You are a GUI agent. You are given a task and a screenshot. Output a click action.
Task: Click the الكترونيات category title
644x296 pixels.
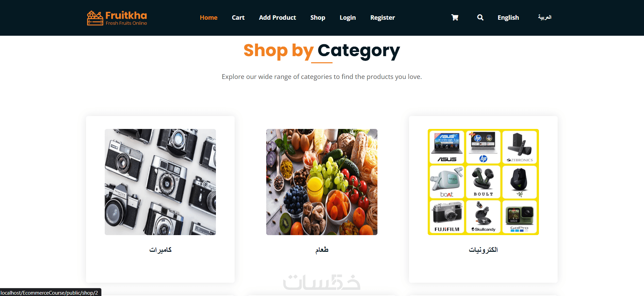coord(483,250)
